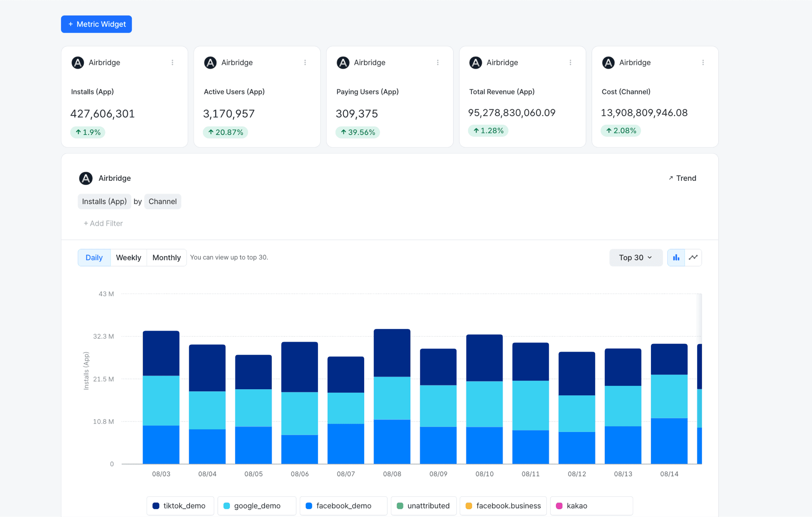This screenshot has height=517, width=812.
Task: Switch to line chart view
Action: point(693,258)
